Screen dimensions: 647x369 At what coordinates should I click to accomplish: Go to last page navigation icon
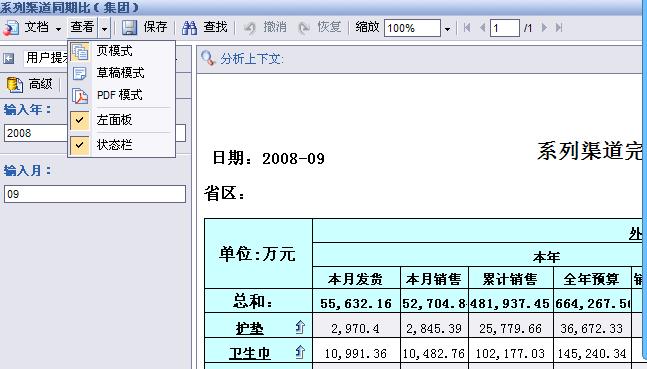[x=559, y=28]
